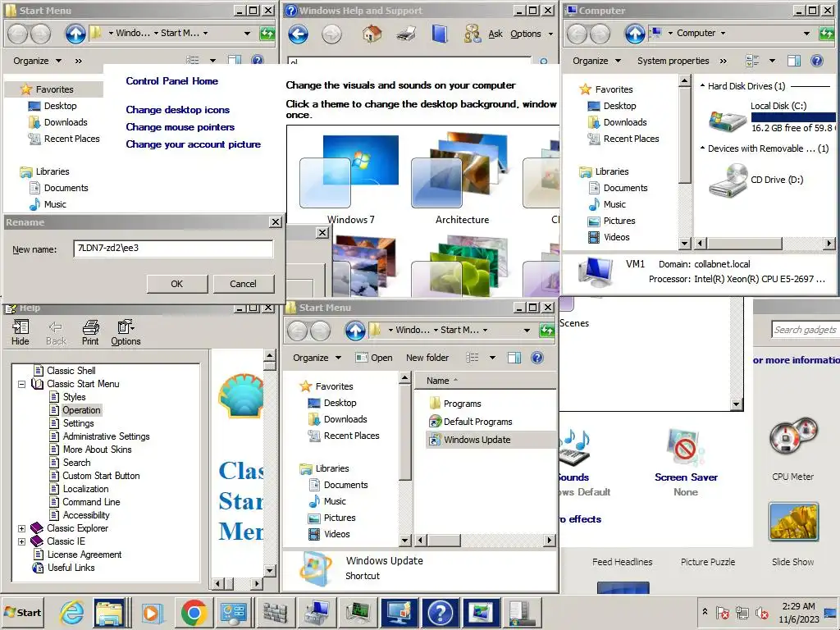Collapse Devices with Removable Storage group
The width and height of the screenshot is (840, 630).
coord(702,148)
